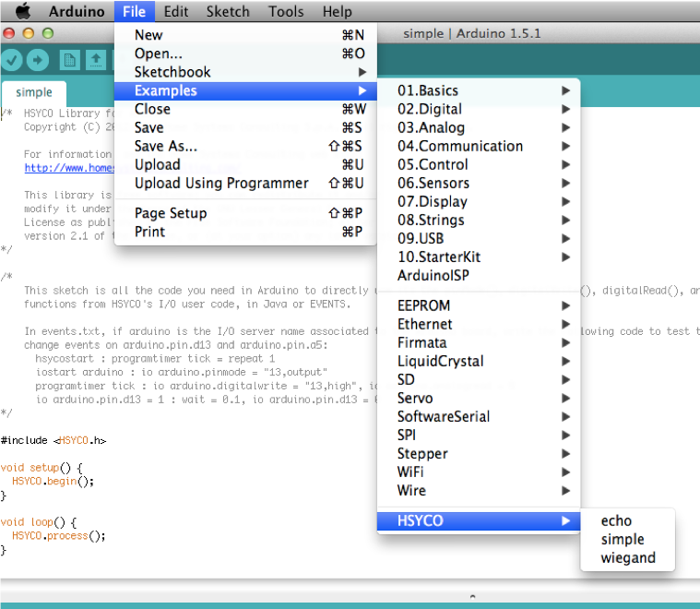This screenshot has width=700, height=609.
Task: Click the Open sketch up-arrow icon
Action: [96, 60]
